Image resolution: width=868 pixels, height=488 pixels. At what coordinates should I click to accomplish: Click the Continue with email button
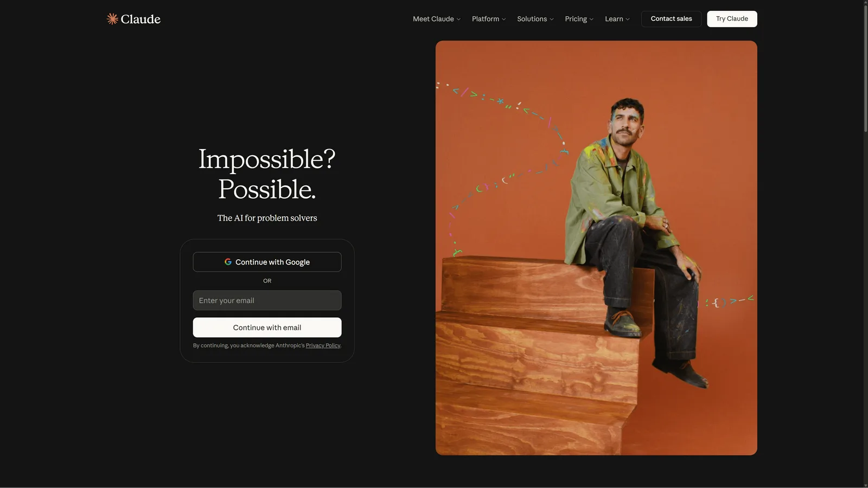(267, 328)
